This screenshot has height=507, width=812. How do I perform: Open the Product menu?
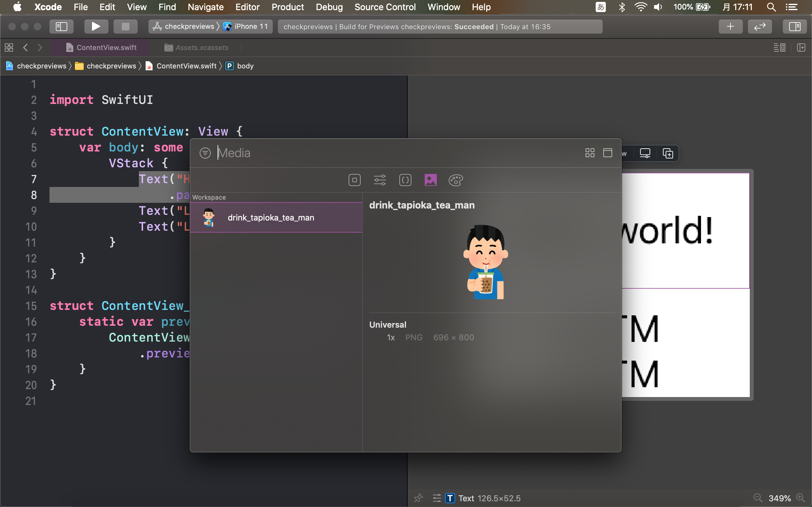coord(288,7)
